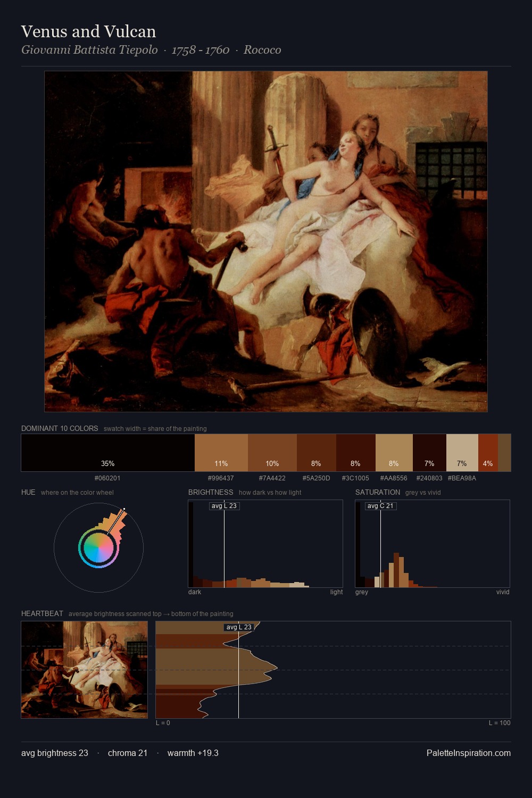Click 'swatch width = share of the painting'

(x=155, y=429)
